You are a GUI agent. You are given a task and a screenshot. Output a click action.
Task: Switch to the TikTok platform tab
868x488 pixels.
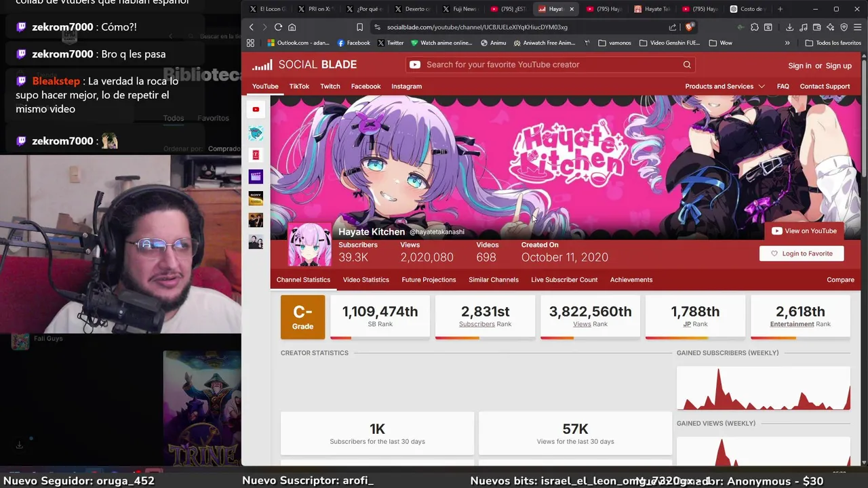(x=299, y=86)
